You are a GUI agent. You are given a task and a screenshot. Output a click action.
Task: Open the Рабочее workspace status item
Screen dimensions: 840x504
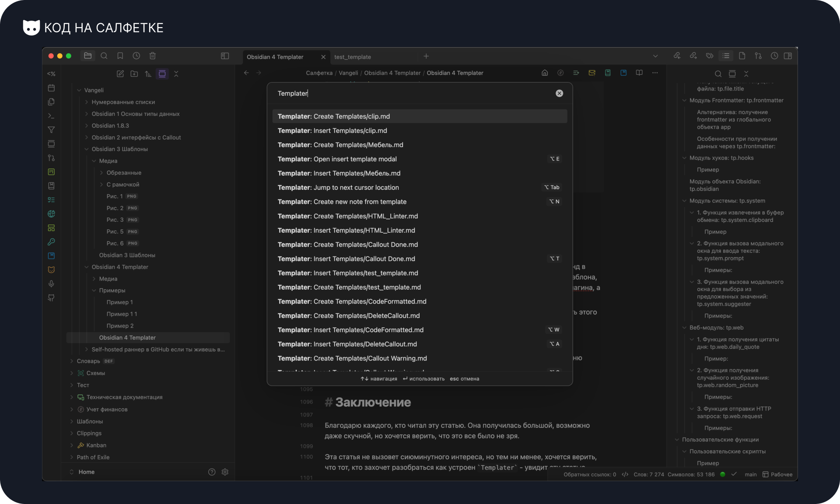[777, 475]
